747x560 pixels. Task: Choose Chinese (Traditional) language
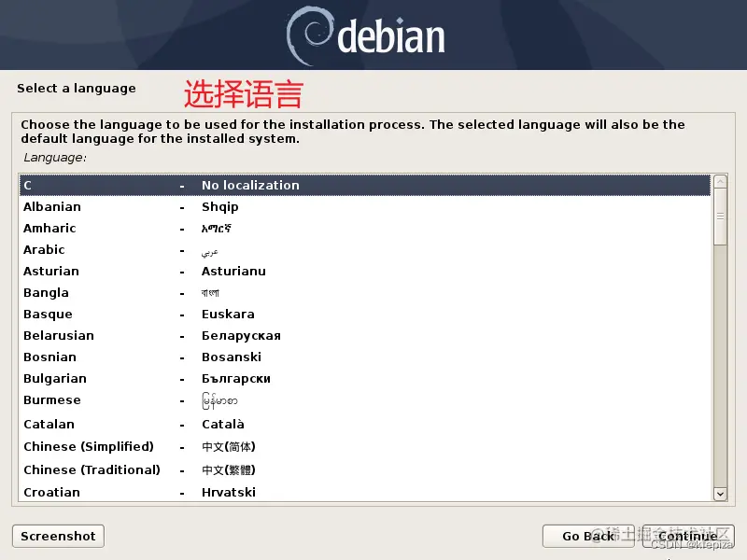pos(365,469)
